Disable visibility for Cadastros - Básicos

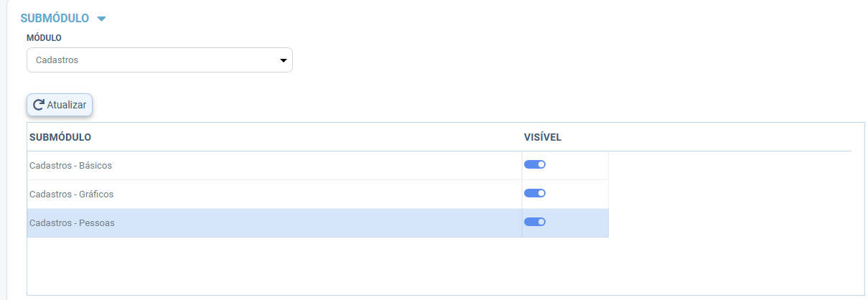tap(535, 164)
